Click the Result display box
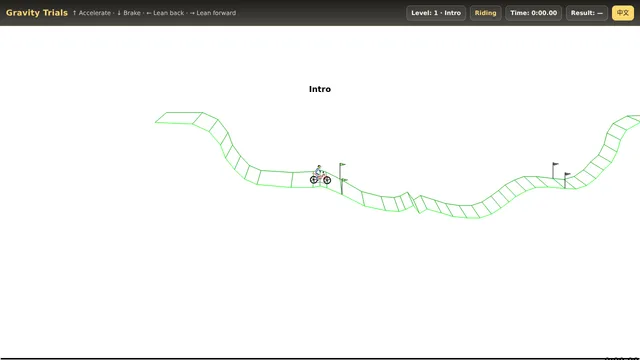Image resolution: width=640 pixels, height=360 pixels. [587, 13]
